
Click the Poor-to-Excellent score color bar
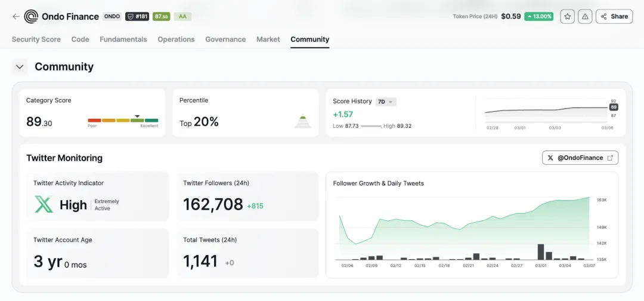[x=123, y=120]
